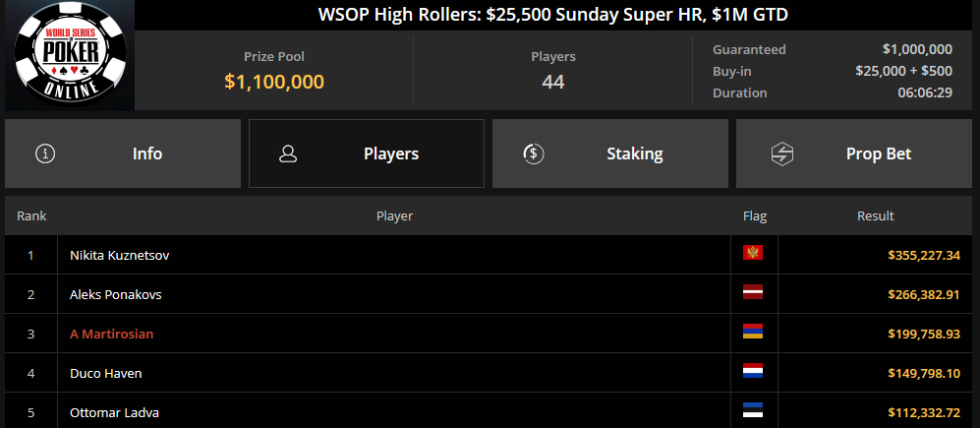Click the $1,100,000 prize pool amount
The height and width of the screenshot is (428, 980).
coord(274,82)
